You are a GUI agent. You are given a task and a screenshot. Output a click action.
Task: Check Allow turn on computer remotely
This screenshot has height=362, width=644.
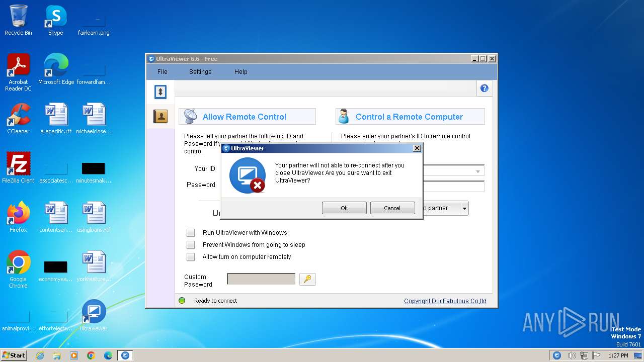pos(191,257)
